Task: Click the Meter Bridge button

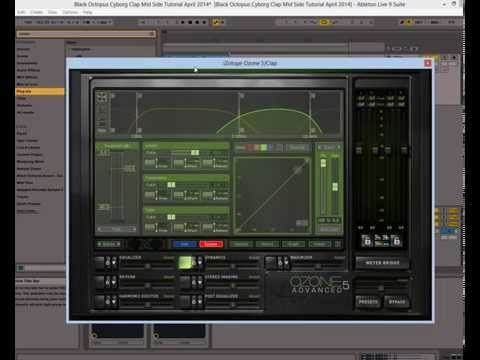Action: (x=382, y=263)
